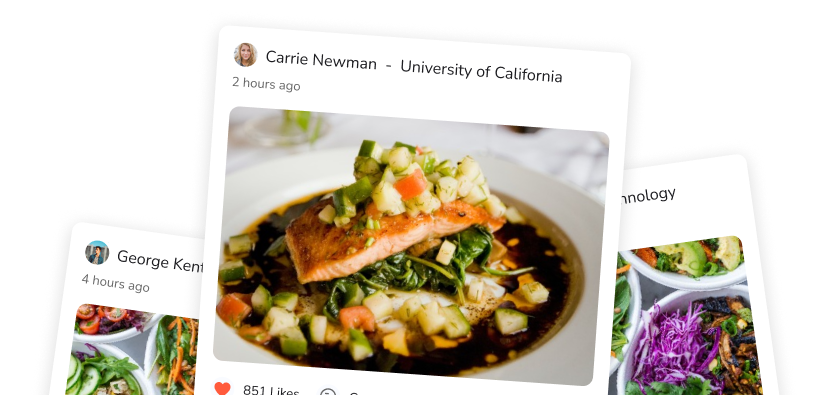This screenshot has height=395, width=819.
Task: Open the salmon dish photo
Action: [x=411, y=245]
